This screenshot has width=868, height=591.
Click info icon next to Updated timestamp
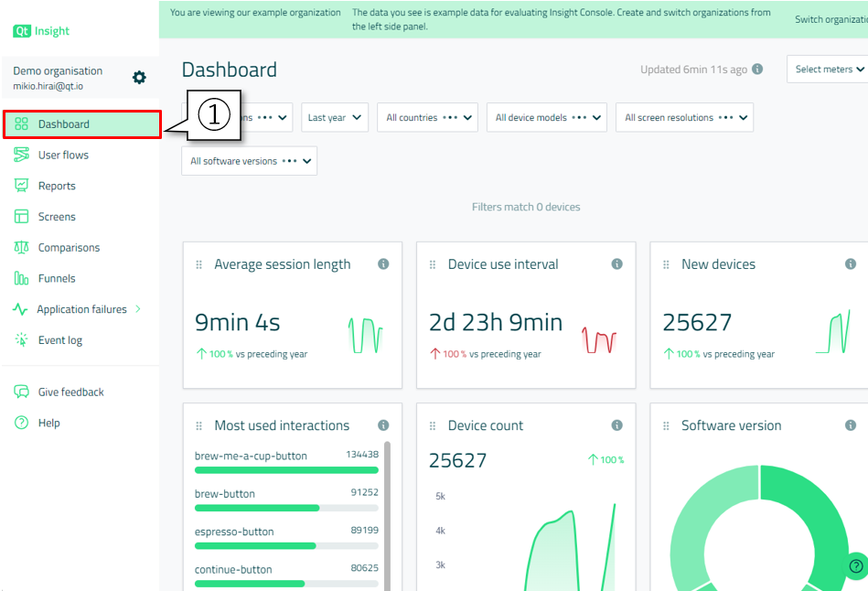757,70
